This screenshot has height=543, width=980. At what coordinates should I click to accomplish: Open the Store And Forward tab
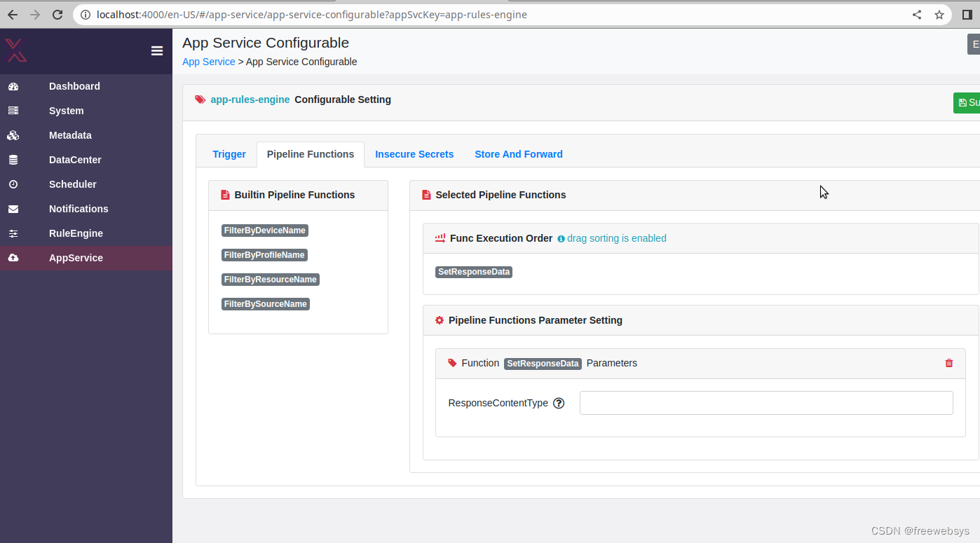click(x=519, y=154)
